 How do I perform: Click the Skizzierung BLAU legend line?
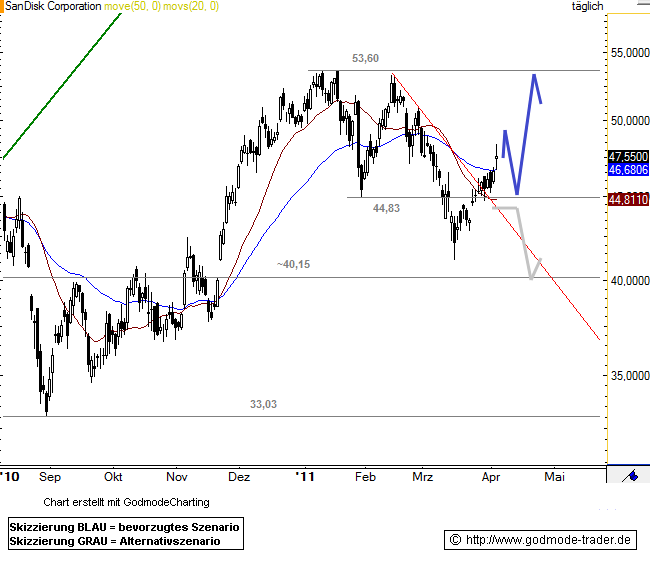[124, 527]
